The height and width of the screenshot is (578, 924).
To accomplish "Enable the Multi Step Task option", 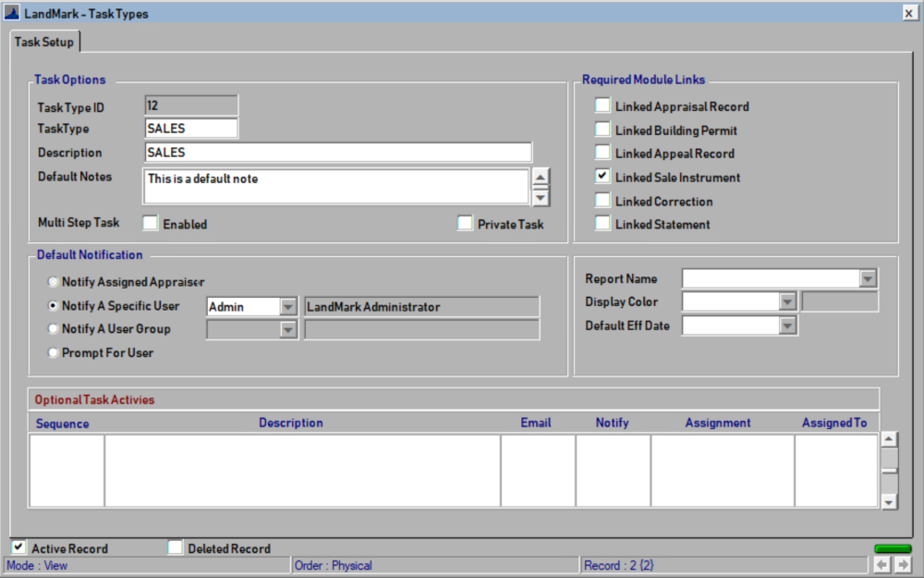I will tap(150, 222).
